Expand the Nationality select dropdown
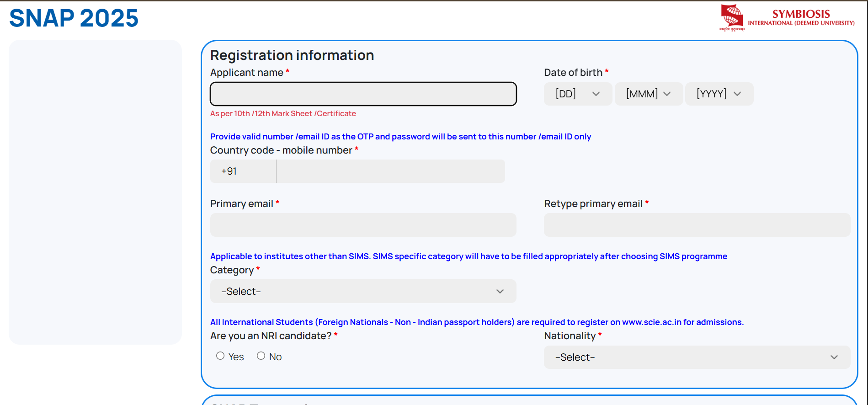868x405 pixels. click(697, 357)
